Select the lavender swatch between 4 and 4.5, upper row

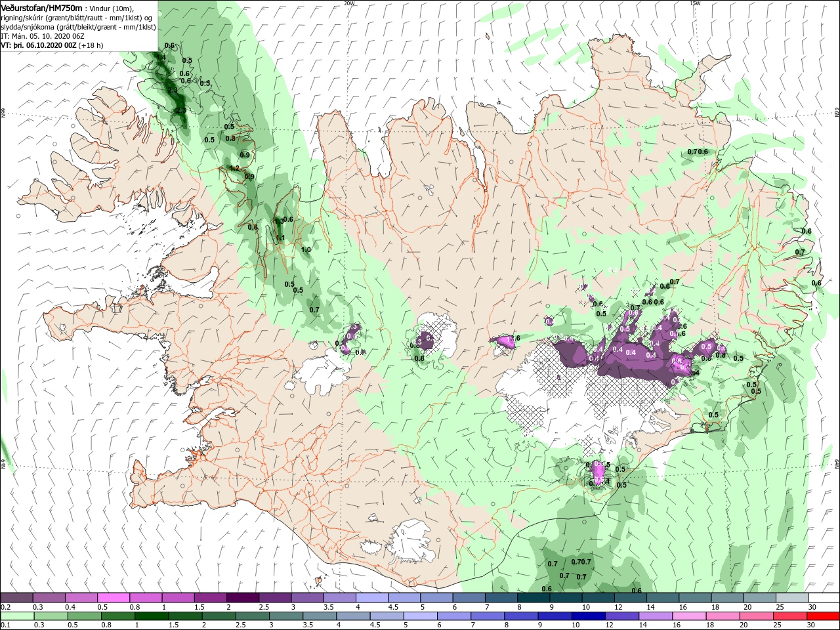tap(372, 598)
